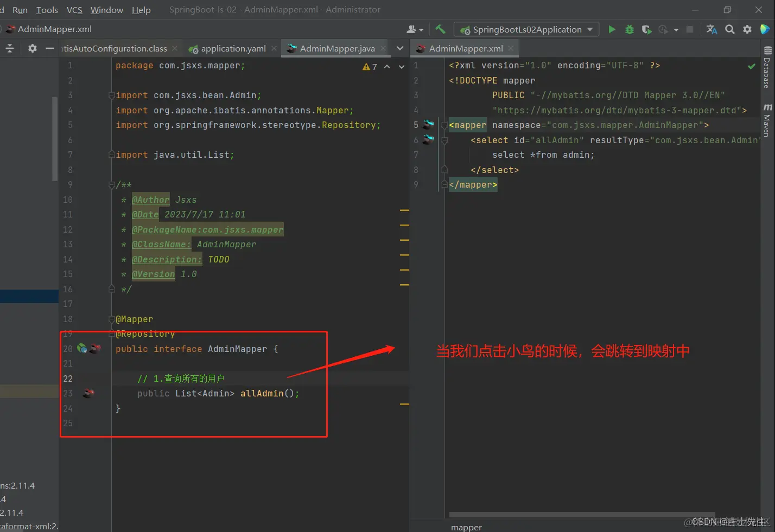
Task: Hide the project panel with the minus icon
Action: 50,48
